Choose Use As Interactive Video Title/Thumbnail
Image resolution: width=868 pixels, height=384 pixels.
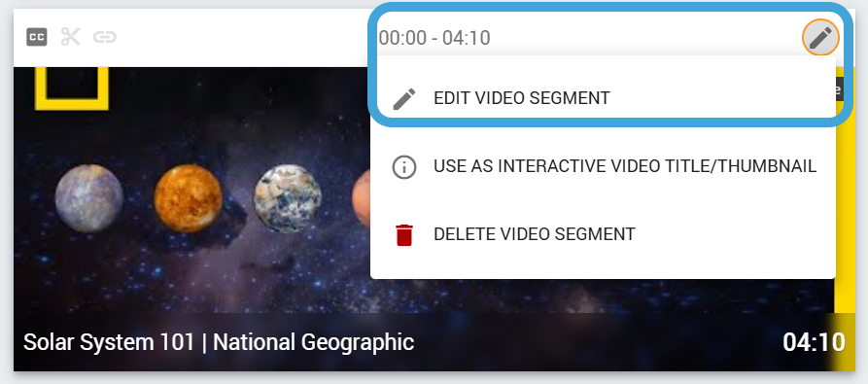pos(603,166)
